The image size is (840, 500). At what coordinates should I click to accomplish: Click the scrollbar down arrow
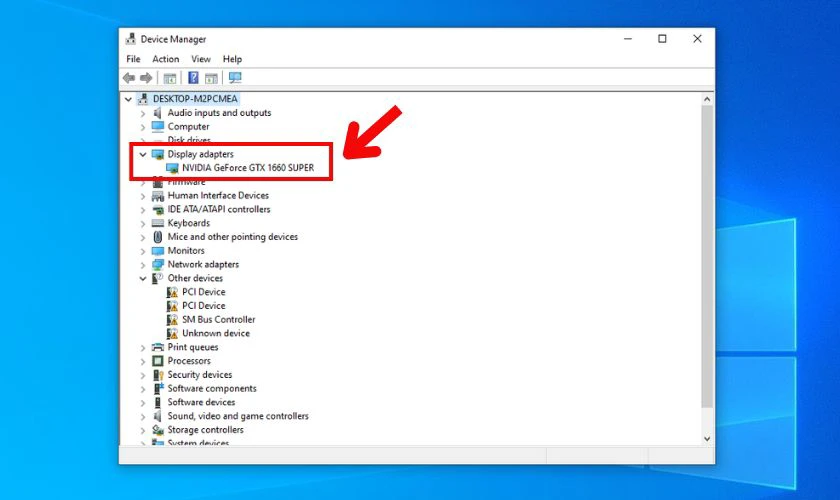(x=707, y=438)
